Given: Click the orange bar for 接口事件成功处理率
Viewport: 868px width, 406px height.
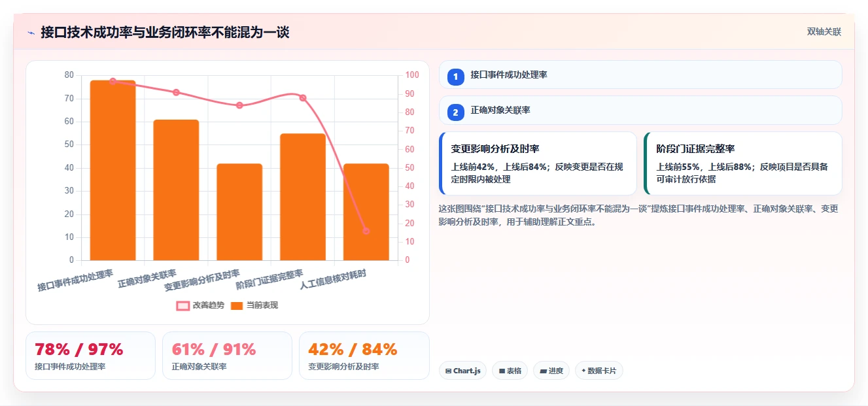Looking at the screenshot, I should coord(113,170).
